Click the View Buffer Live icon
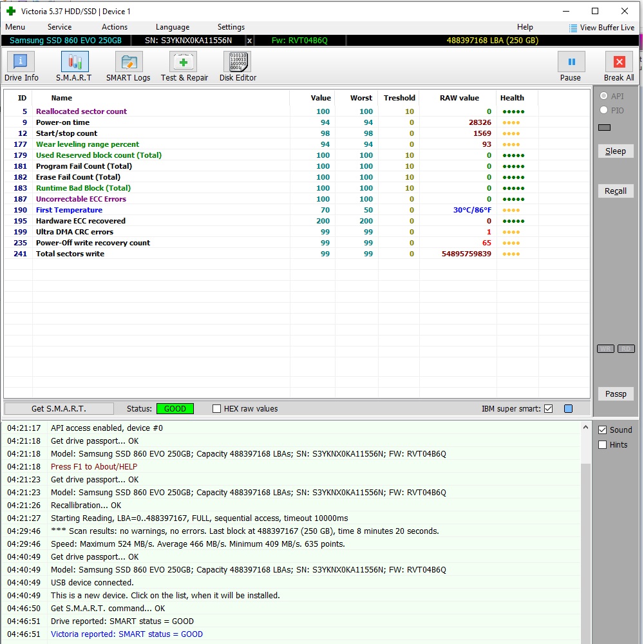 (573, 28)
